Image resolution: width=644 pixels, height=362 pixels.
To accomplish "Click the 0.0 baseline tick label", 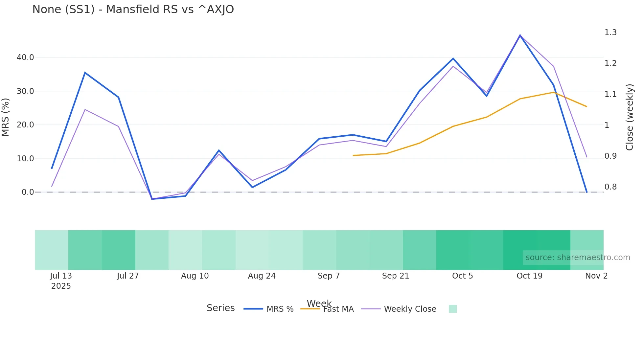I will click(x=28, y=192).
